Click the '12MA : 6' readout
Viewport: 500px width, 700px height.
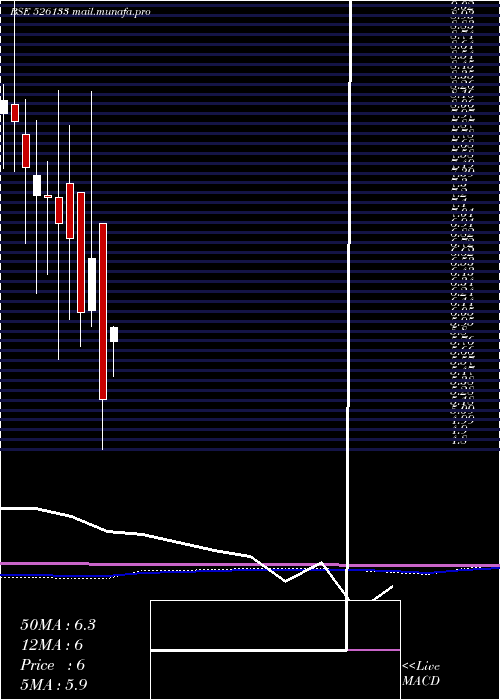click(x=51, y=645)
